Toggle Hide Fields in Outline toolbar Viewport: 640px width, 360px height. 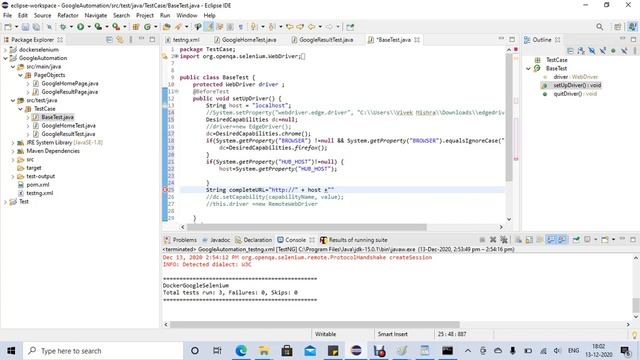tap(592, 51)
